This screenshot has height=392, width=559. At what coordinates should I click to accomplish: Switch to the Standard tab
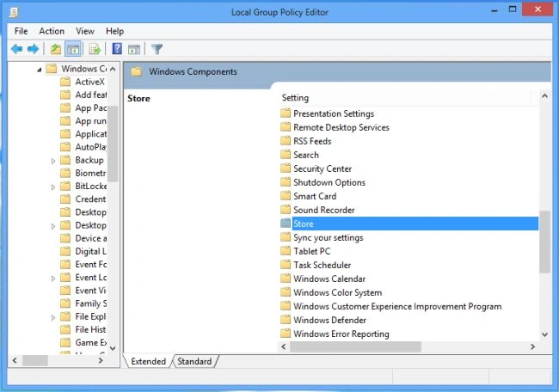tap(194, 361)
